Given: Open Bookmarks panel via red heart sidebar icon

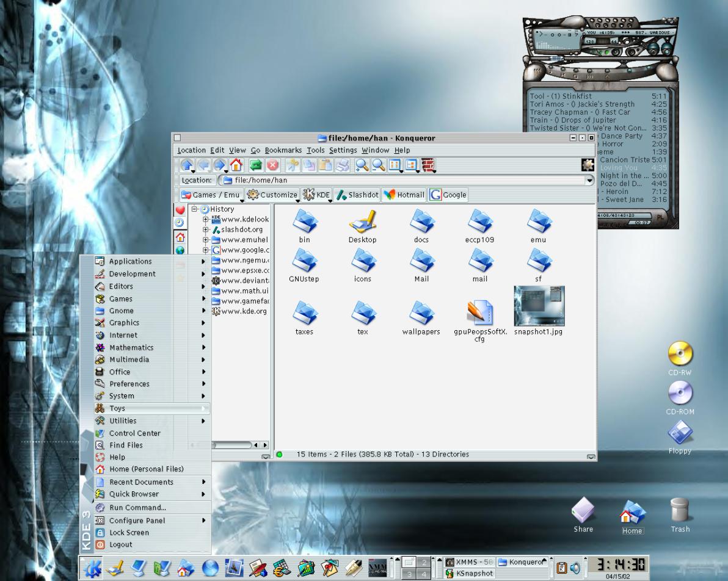Looking at the screenshot, I should tap(180, 210).
